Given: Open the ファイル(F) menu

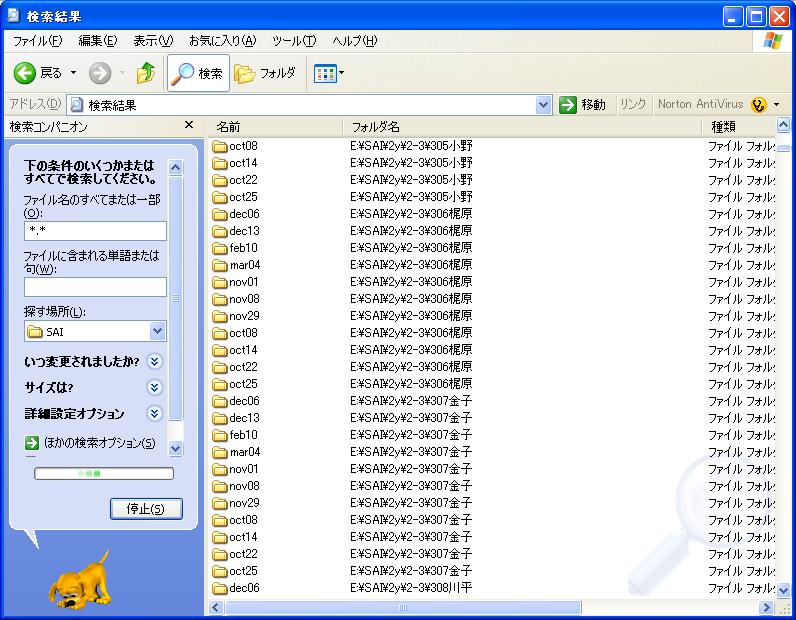Looking at the screenshot, I should [x=37, y=41].
